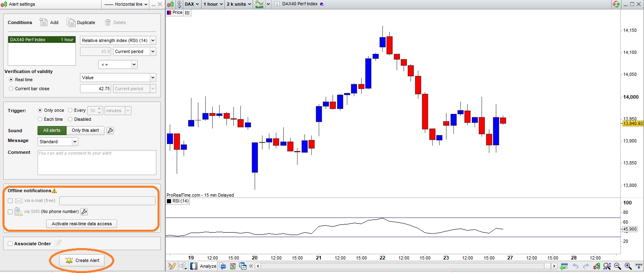Screen dimensions: 644x273
Task: Zoom out the chart with minus magnifier
Action: [x=617, y=266]
